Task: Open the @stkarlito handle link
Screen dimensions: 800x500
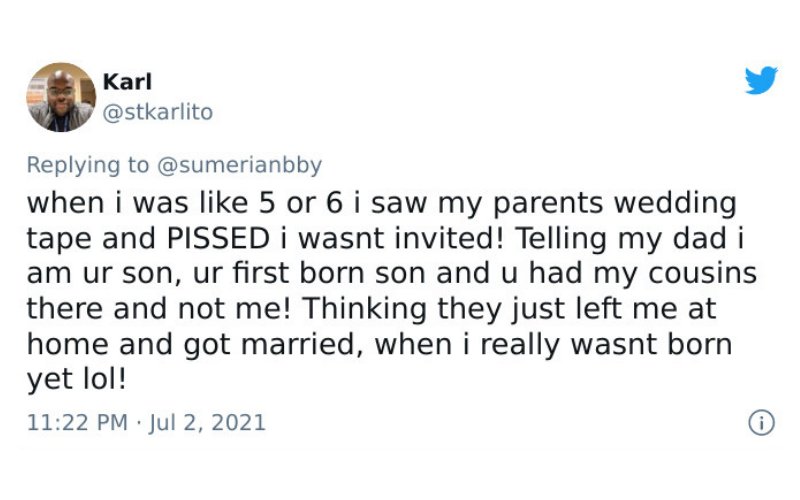Action: point(158,112)
